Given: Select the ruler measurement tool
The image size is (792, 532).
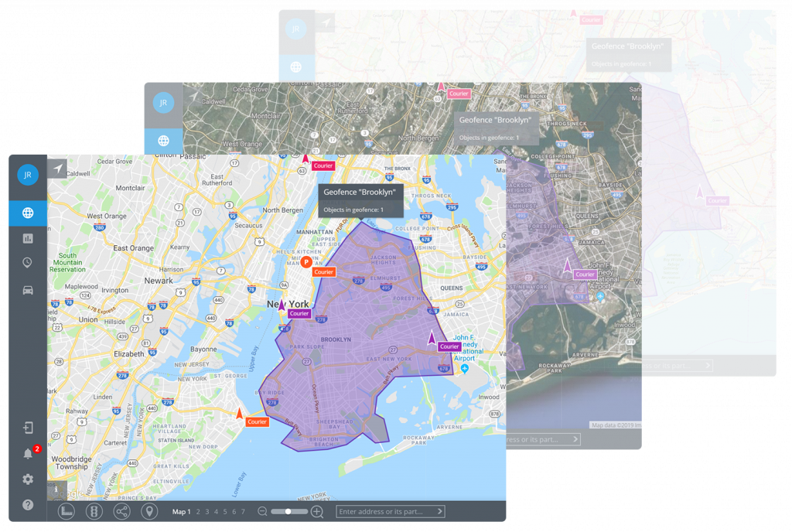Looking at the screenshot, I should tap(67, 512).
